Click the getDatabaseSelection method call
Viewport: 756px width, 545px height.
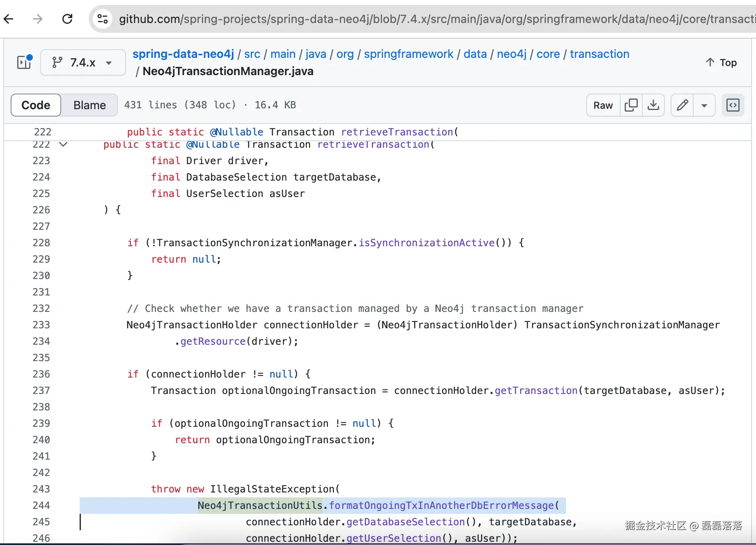click(x=405, y=522)
